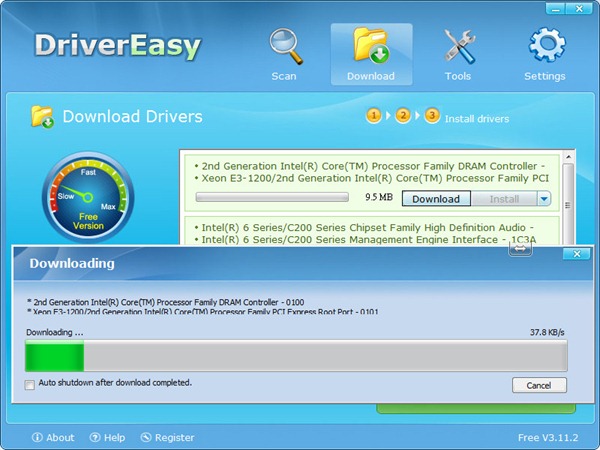Expand the dropdown arrow beside Install
600x450 pixels.
pyautogui.click(x=544, y=199)
